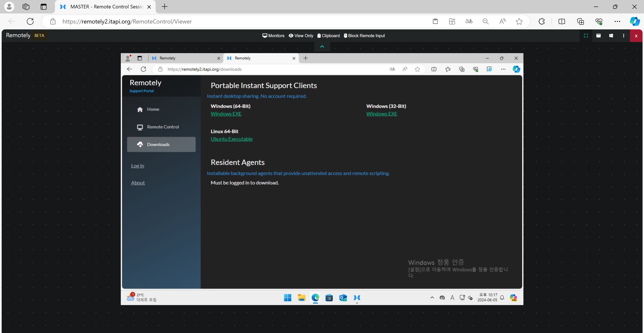Click the Log in link
644x333 pixels.
tap(138, 166)
